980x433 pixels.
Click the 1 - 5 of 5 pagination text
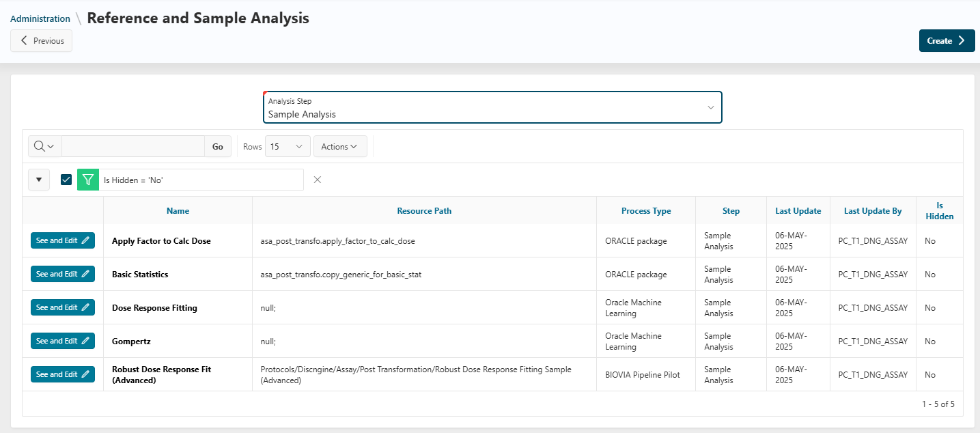tap(938, 404)
